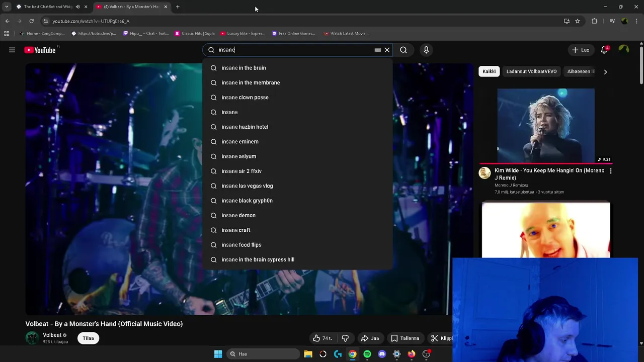Select the Ladannut VolbeatVEVO chip
The height and width of the screenshot is (362, 644).
[x=531, y=71]
